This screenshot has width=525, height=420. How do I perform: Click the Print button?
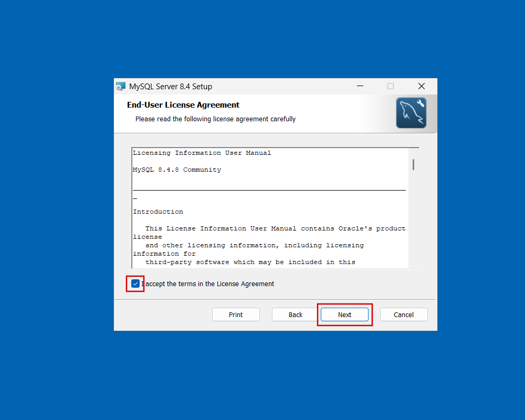click(236, 314)
